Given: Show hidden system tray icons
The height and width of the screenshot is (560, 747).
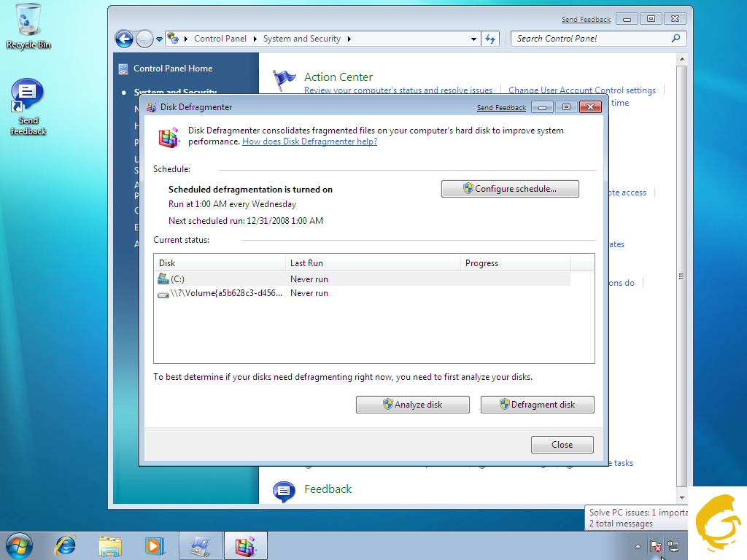Looking at the screenshot, I should pyautogui.click(x=638, y=546).
